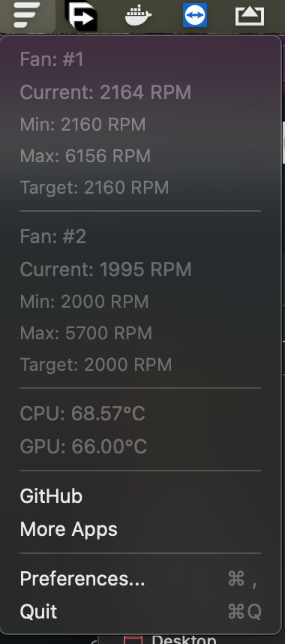Click the Target: 2160 RPM entry
This screenshot has height=644, width=285.
[x=140, y=188]
